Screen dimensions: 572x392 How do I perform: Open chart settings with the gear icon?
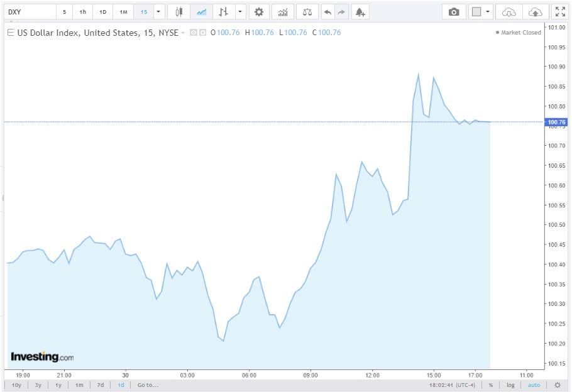click(259, 11)
